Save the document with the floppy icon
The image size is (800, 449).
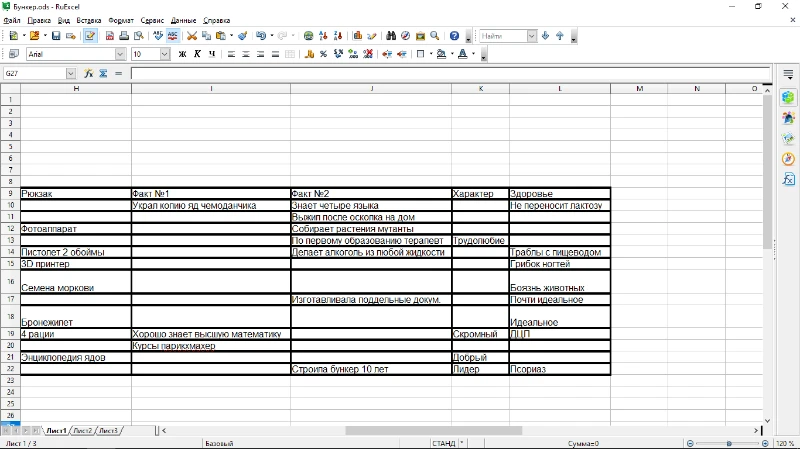56,36
